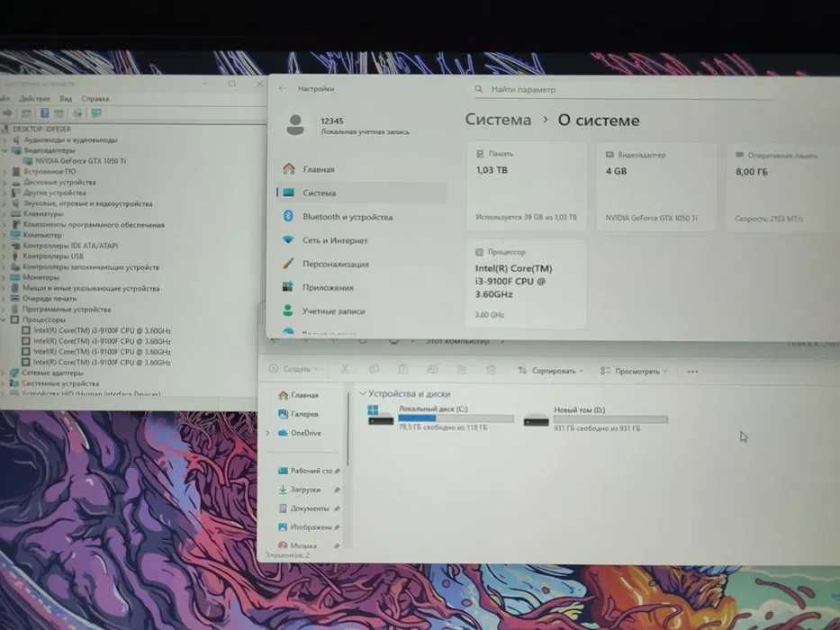Select Система in the Settings sidebar

pos(362,193)
